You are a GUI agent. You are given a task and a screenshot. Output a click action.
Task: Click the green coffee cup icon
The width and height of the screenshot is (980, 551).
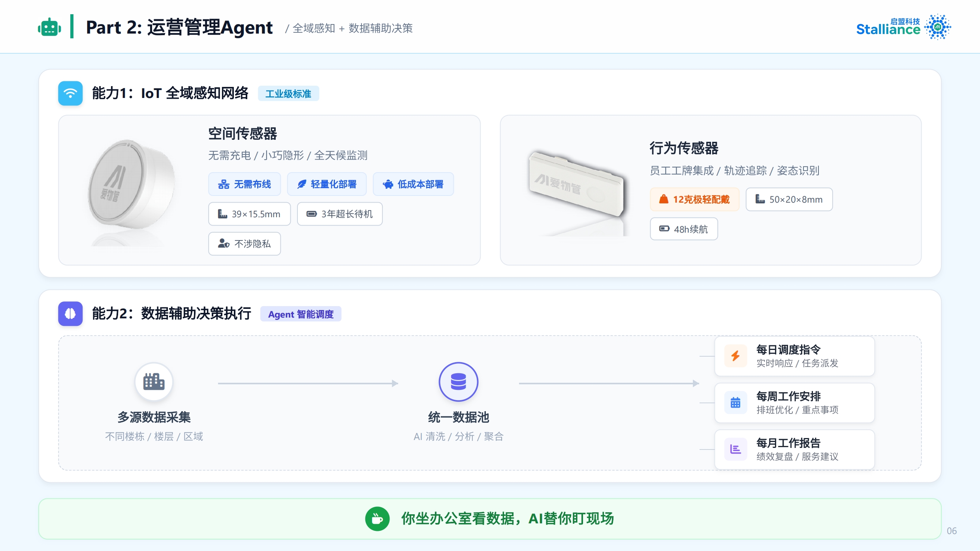(377, 519)
